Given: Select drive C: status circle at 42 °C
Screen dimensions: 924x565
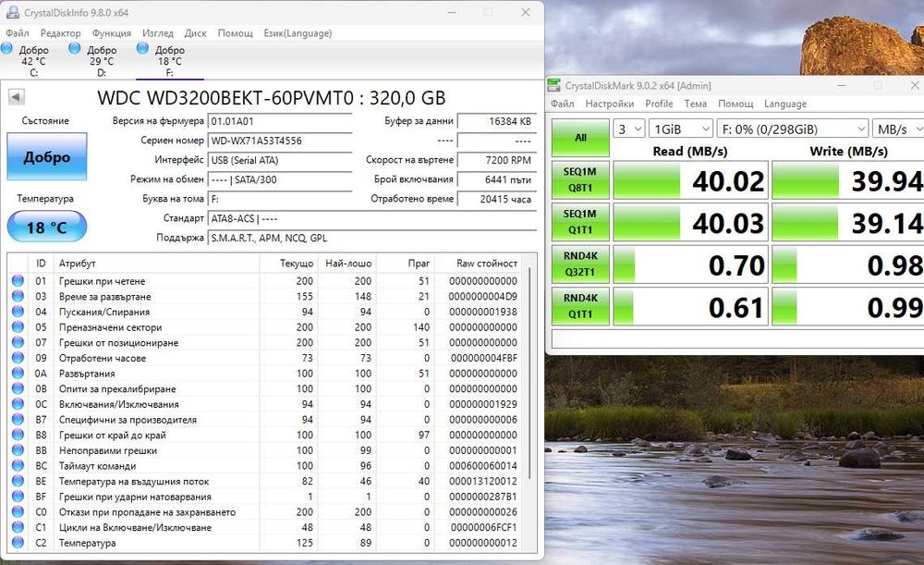Looking at the screenshot, I should [x=7, y=48].
